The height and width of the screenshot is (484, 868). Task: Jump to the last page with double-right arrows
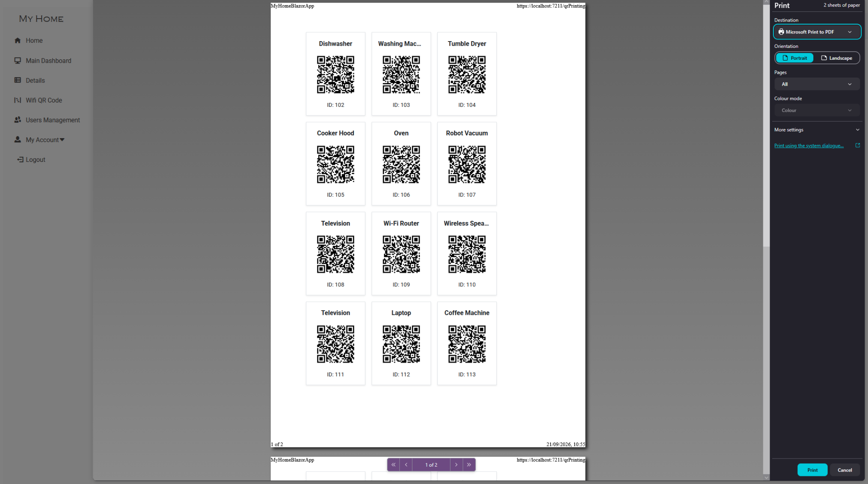pos(469,465)
